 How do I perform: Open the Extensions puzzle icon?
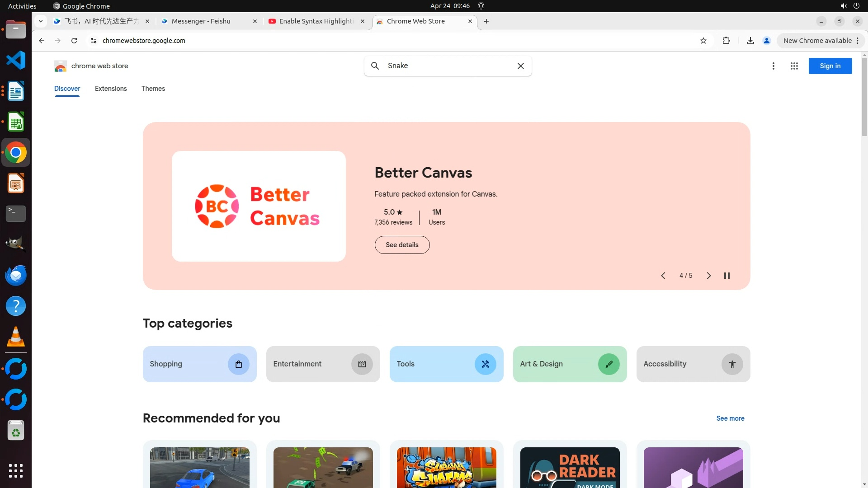tap(726, 41)
